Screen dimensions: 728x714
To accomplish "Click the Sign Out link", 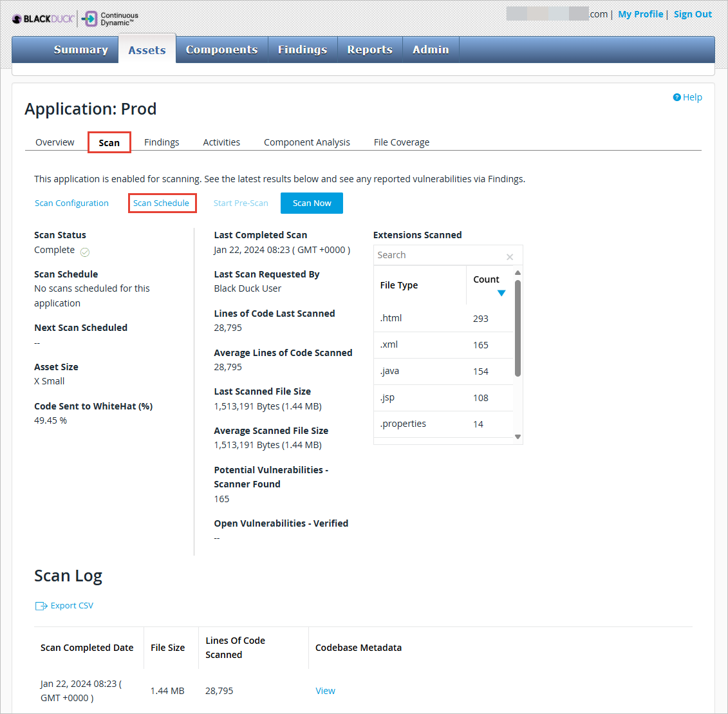I will point(693,14).
